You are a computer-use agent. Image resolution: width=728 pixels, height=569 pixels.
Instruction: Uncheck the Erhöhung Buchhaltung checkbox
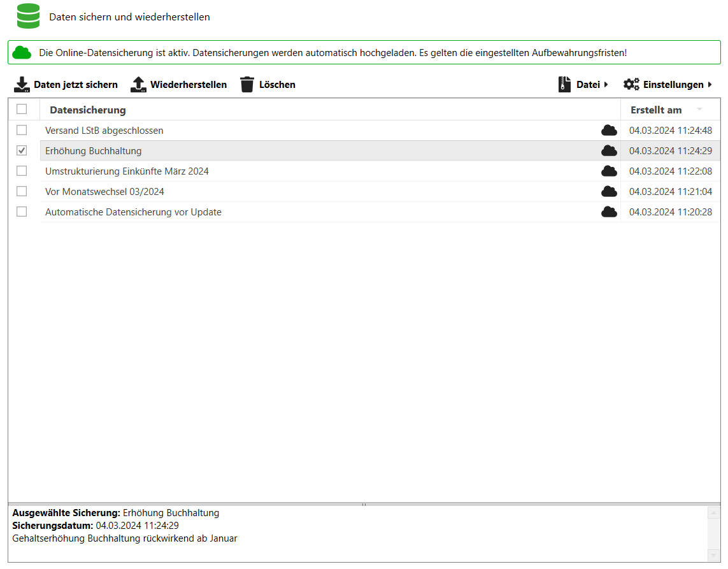click(x=22, y=151)
